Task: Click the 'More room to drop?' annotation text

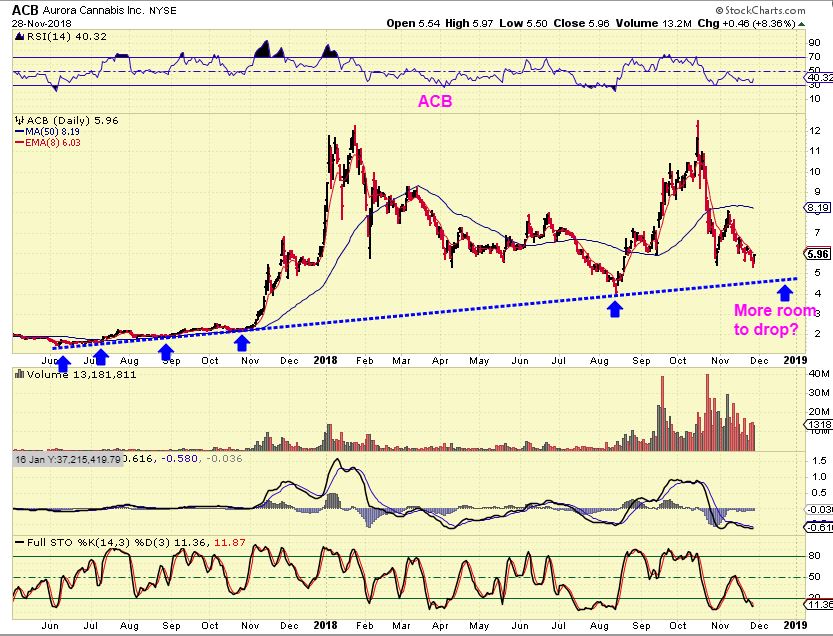Action: pos(774,320)
